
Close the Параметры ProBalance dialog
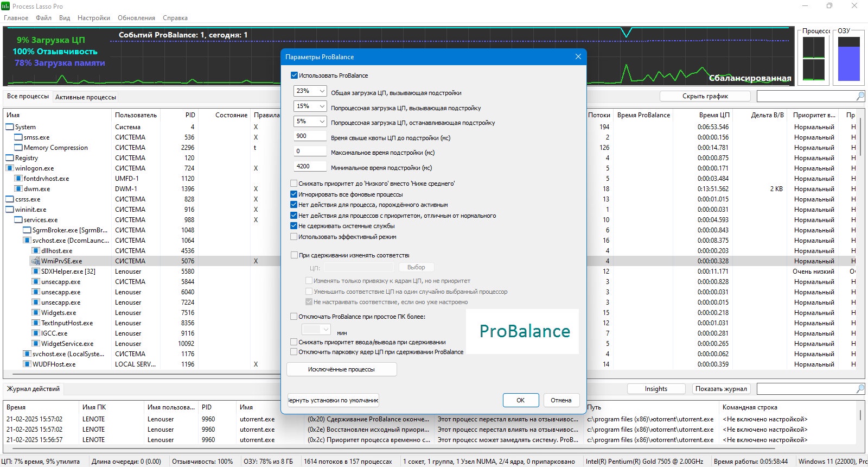click(578, 56)
